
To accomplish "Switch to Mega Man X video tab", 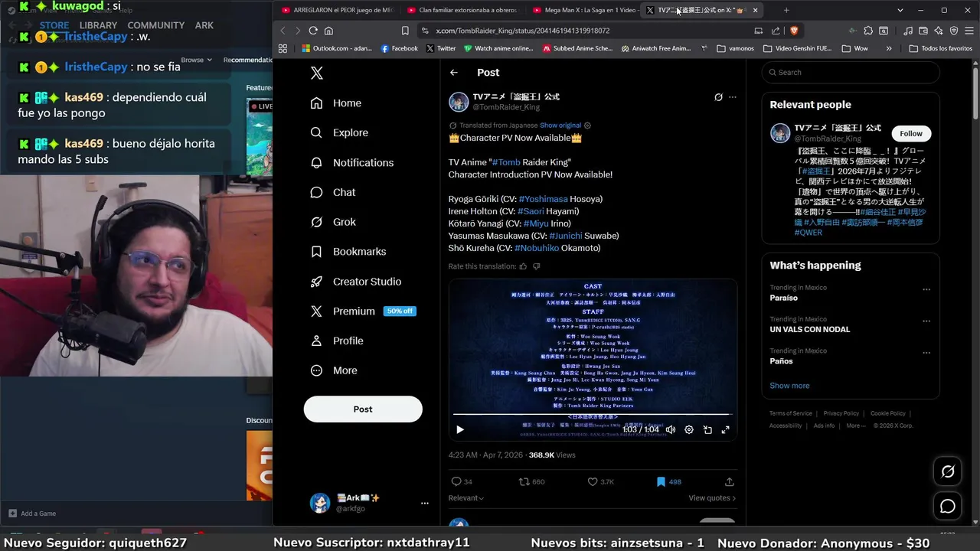I will tap(583, 10).
